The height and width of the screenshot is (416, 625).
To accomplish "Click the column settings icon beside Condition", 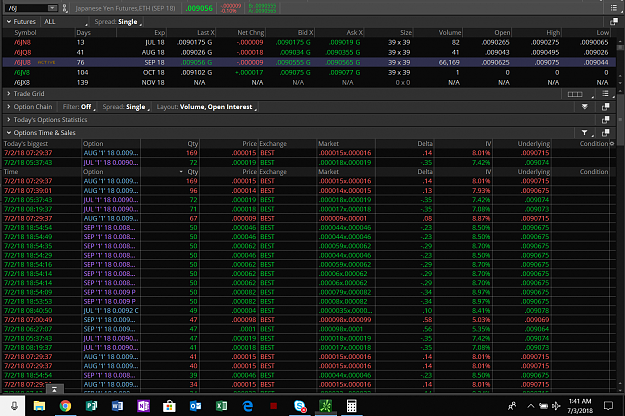I will pyautogui.click(x=612, y=143).
